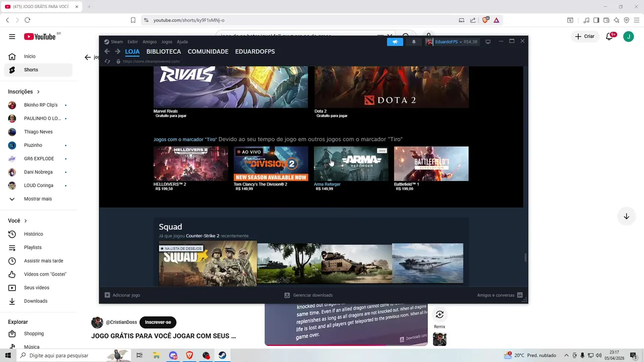The width and height of the screenshot is (644, 362).
Task: Share the page from address bar
Action: point(473,20)
